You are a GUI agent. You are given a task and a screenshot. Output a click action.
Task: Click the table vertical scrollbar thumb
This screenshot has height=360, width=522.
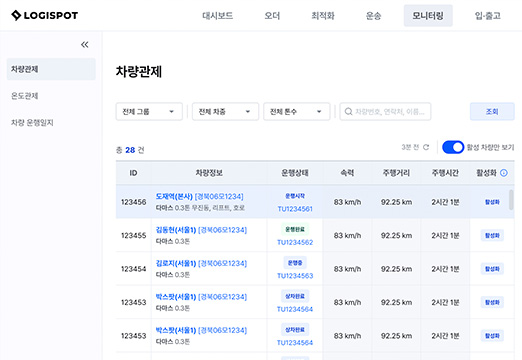511,200
